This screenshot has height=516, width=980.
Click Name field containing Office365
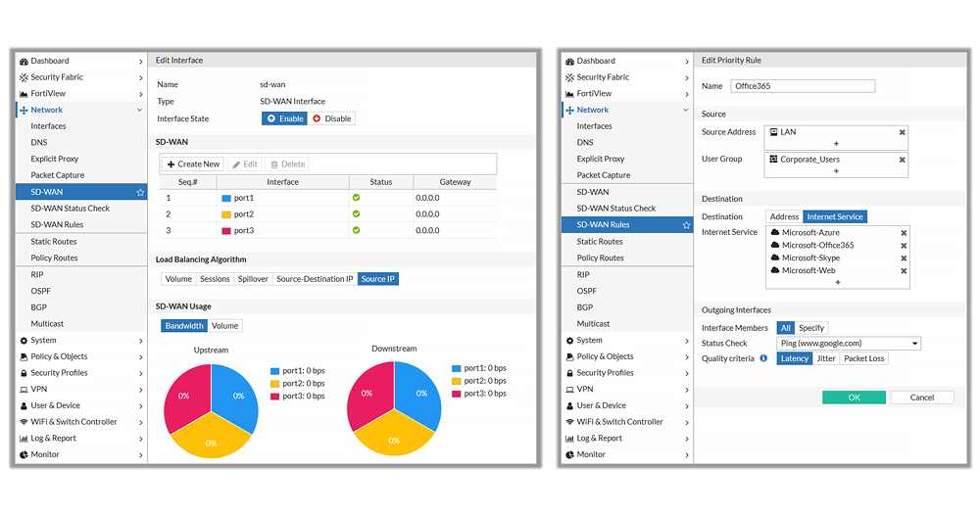point(803,86)
